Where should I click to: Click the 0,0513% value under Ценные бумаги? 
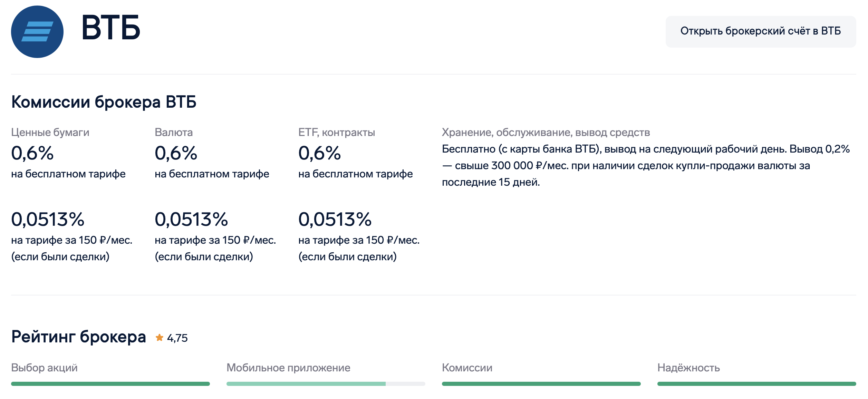[48, 219]
